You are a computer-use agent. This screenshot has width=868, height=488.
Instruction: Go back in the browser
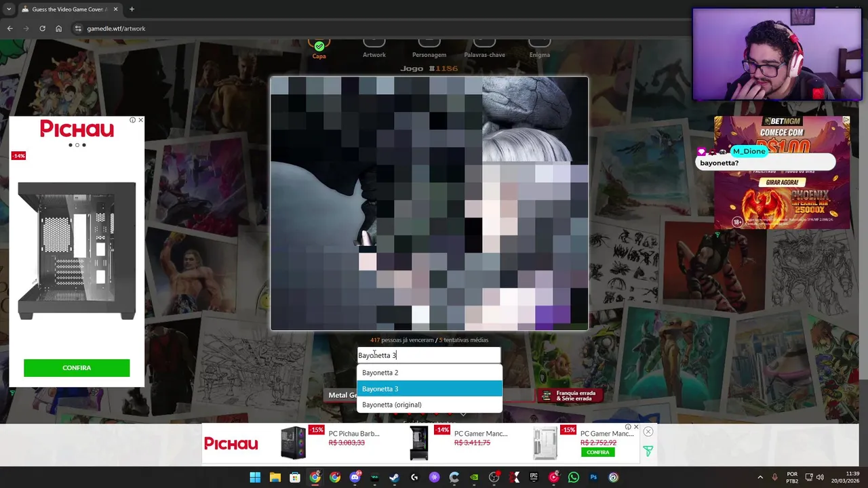tap(10, 28)
